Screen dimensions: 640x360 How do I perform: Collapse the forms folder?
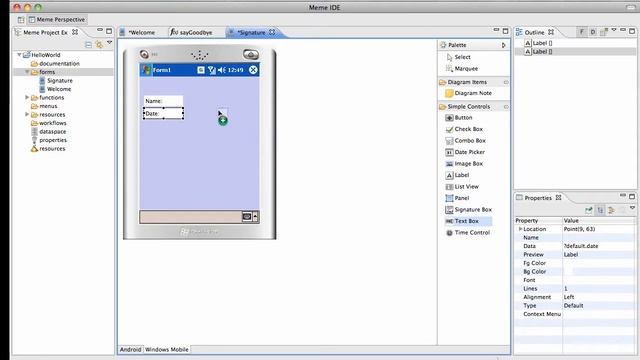point(27,72)
